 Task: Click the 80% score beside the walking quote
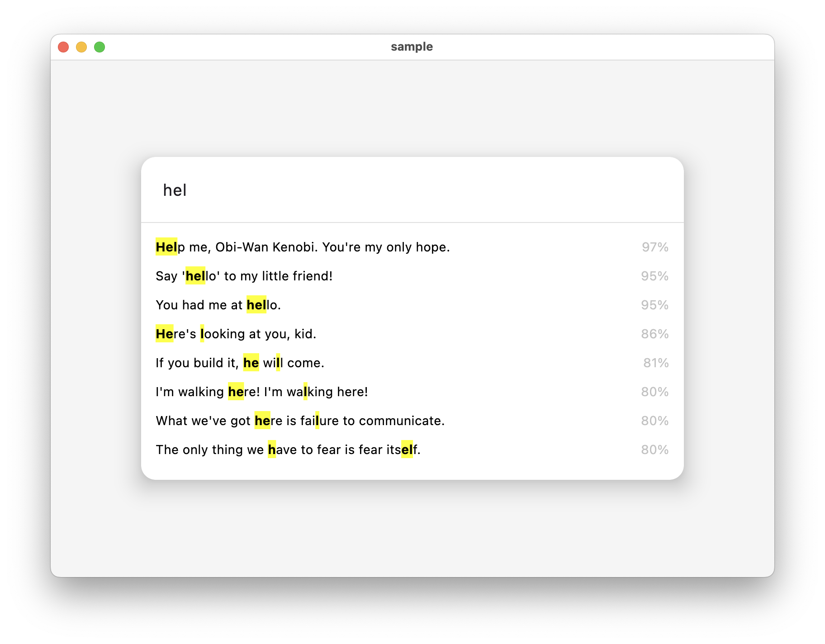(655, 392)
